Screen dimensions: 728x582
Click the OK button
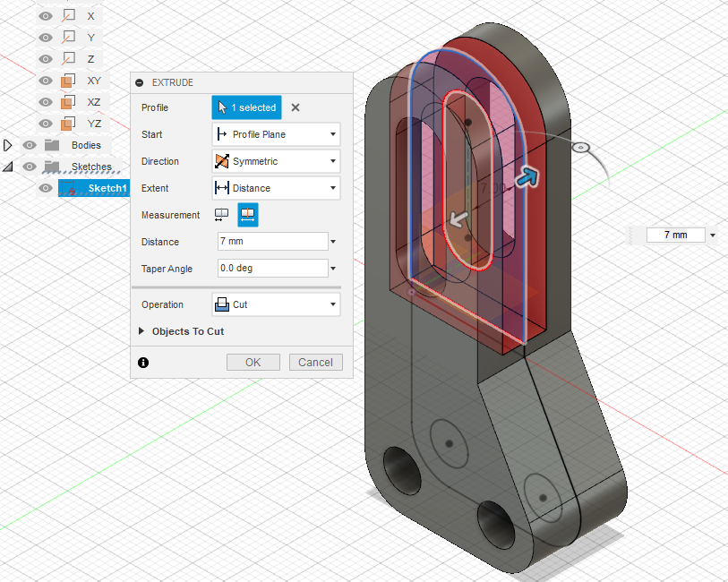253,363
